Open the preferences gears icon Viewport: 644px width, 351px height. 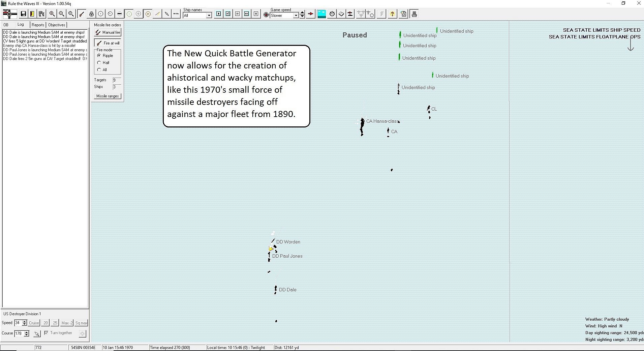click(x=41, y=14)
